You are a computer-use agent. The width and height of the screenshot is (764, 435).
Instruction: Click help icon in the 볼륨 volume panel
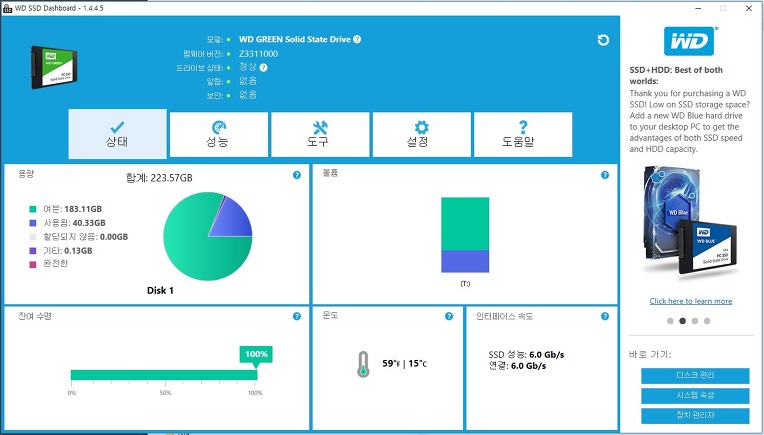pyautogui.click(x=605, y=175)
